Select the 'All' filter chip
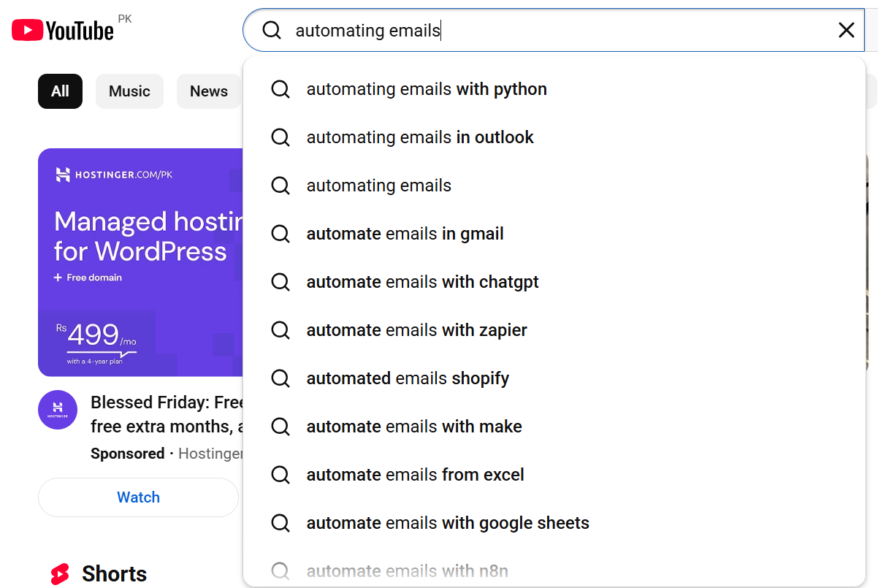Screen dimensions: 878x588 coord(60,91)
